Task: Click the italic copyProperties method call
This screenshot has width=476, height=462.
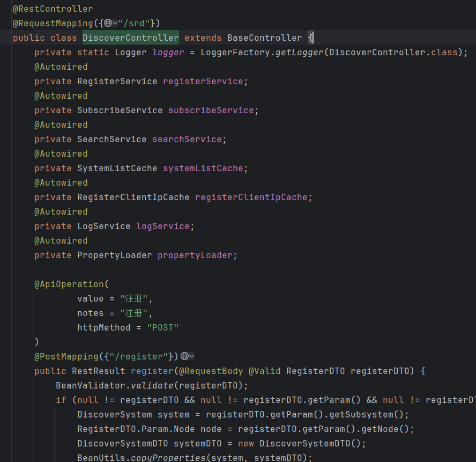Action: point(168,458)
